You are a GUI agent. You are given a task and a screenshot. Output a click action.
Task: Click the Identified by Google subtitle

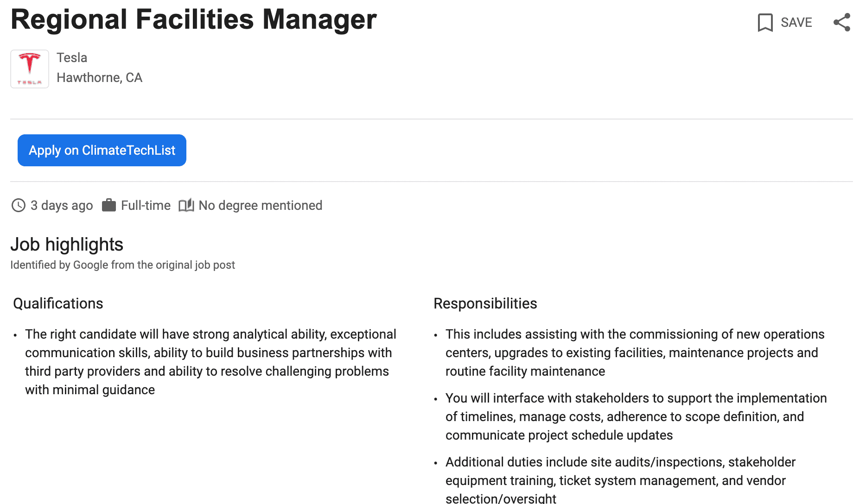(122, 265)
